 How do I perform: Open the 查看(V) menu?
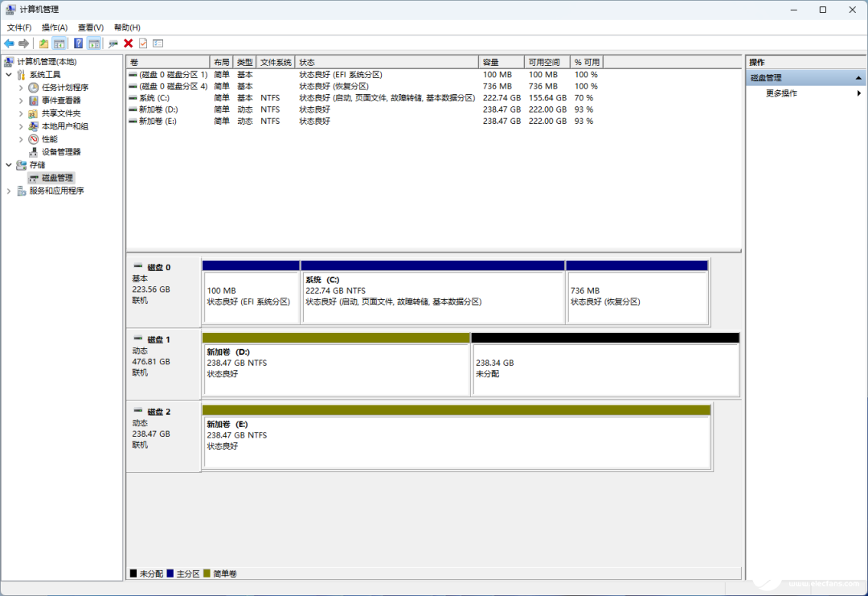[90, 27]
